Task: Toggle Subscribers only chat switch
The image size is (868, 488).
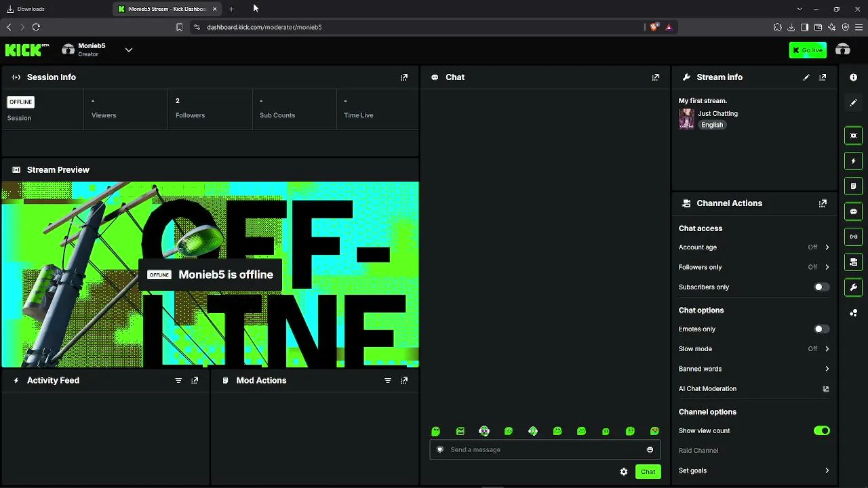Action: (821, 287)
